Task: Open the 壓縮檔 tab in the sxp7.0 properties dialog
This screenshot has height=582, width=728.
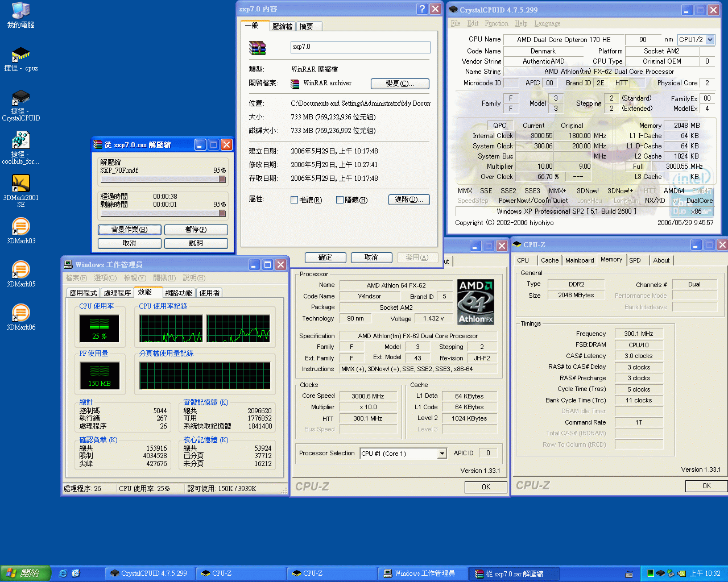Action: tap(282, 26)
